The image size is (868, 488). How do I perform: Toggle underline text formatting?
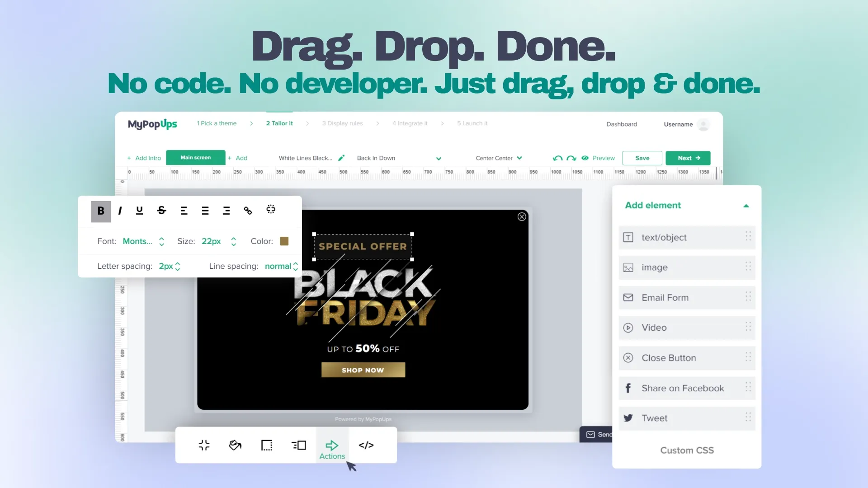pos(139,211)
